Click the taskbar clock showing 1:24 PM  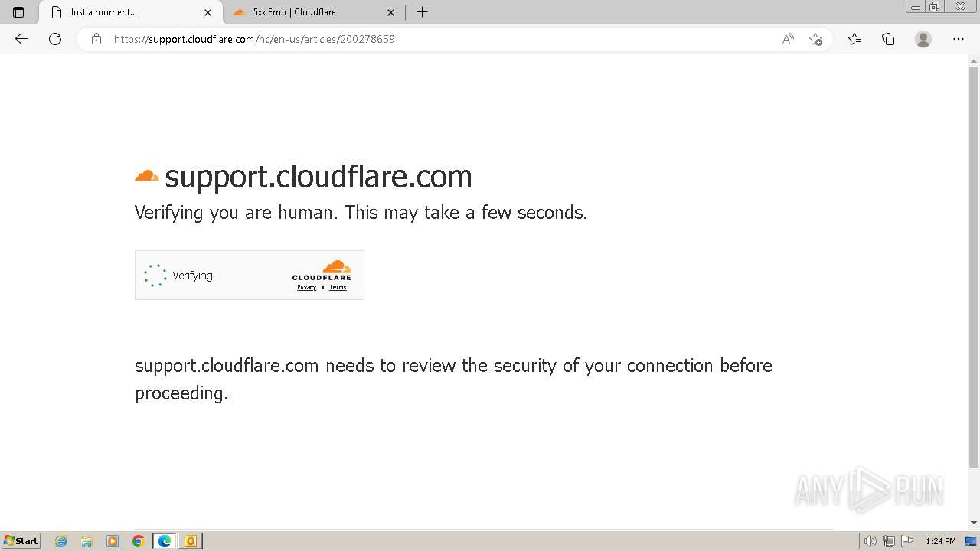point(941,541)
